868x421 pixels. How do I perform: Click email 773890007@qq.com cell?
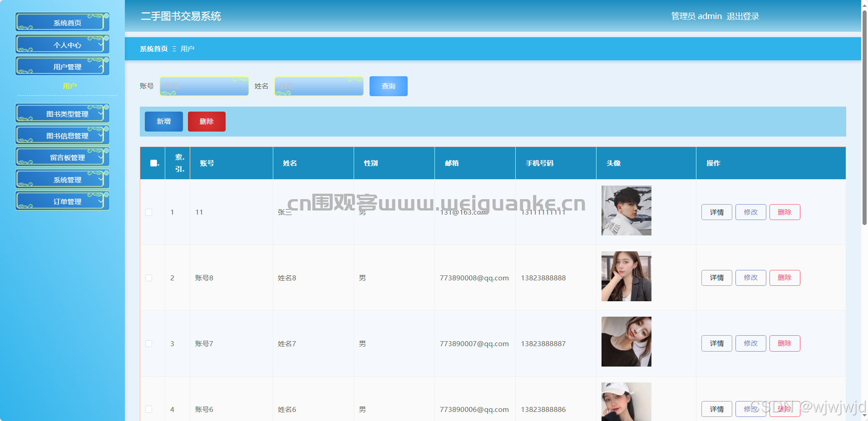[x=474, y=344]
